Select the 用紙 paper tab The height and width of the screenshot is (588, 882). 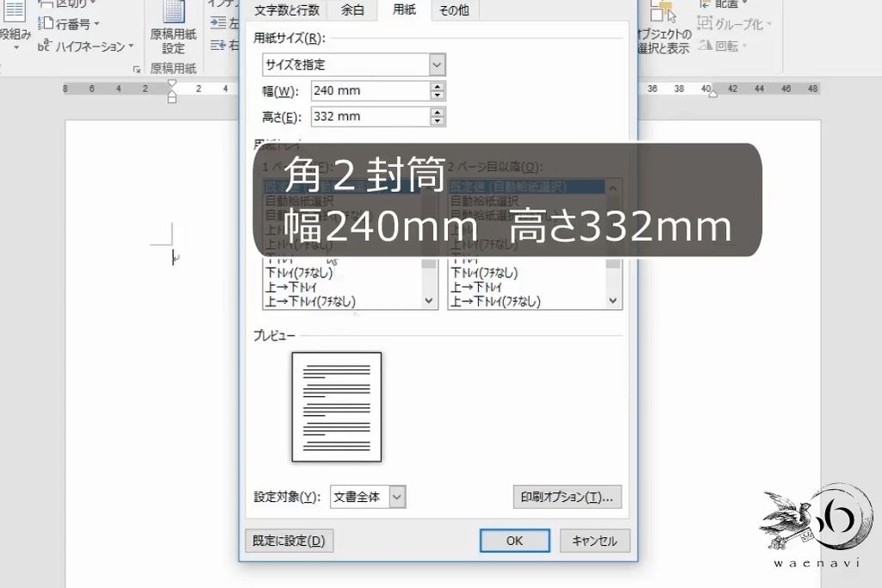click(x=404, y=9)
